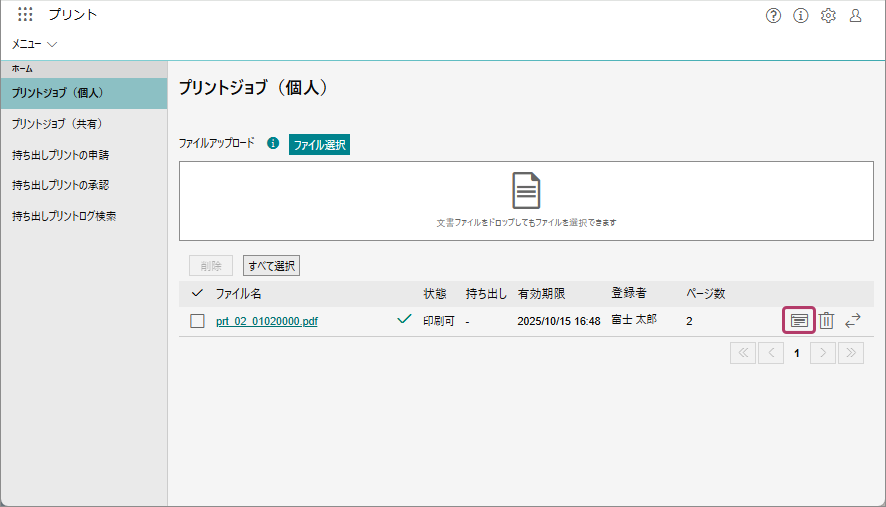Show file upload info tooltip icon
Screen dimensions: 886x507
point(273,144)
